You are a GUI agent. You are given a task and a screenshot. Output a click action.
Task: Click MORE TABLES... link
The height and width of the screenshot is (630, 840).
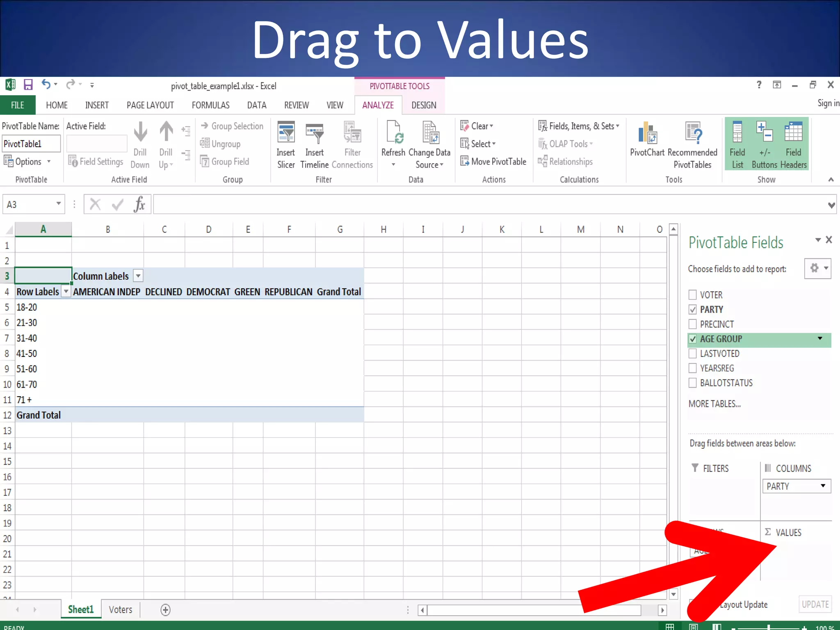pyautogui.click(x=714, y=404)
